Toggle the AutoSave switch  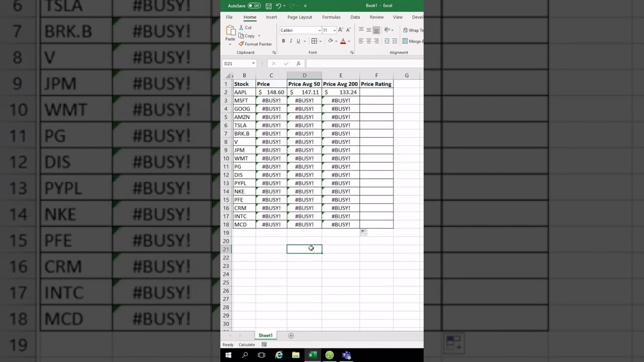pyautogui.click(x=254, y=6)
